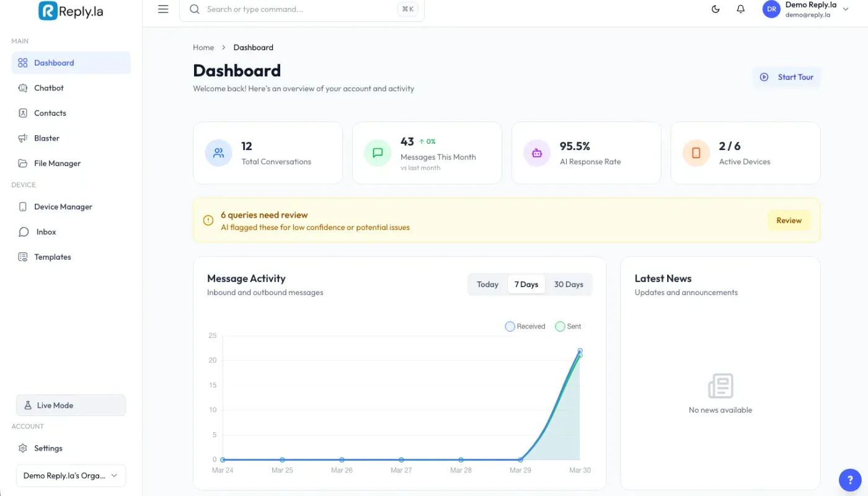Select the 7 Days chart range tab
This screenshot has width=868, height=496.
(526, 285)
